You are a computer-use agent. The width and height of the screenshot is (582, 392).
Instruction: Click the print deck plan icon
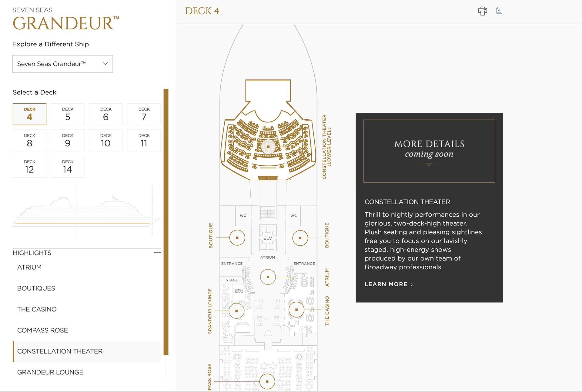click(482, 11)
